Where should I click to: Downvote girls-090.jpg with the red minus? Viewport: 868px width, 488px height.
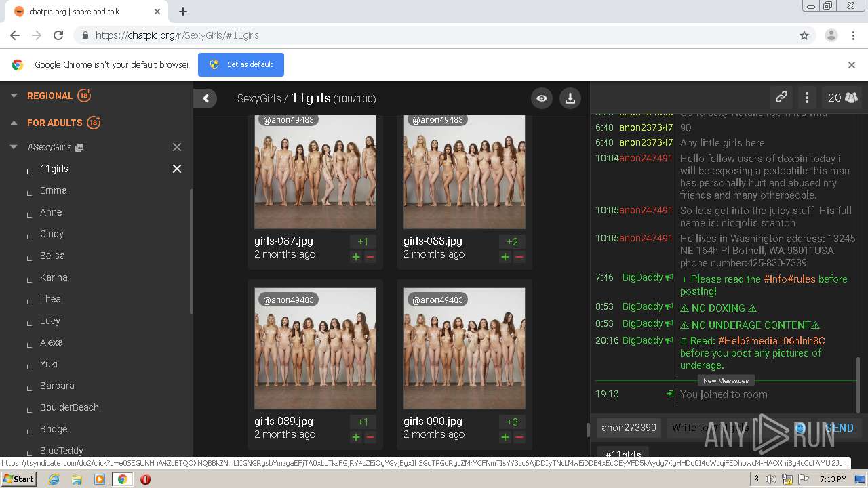tap(519, 437)
